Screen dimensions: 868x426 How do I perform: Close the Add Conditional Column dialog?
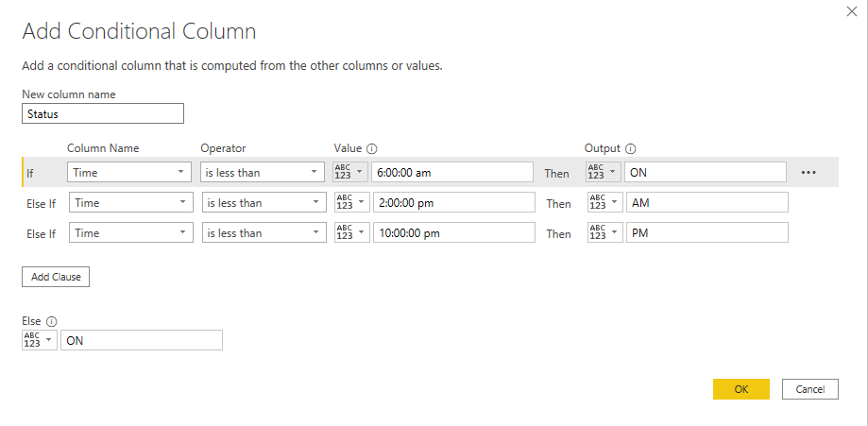click(x=851, y=11)
